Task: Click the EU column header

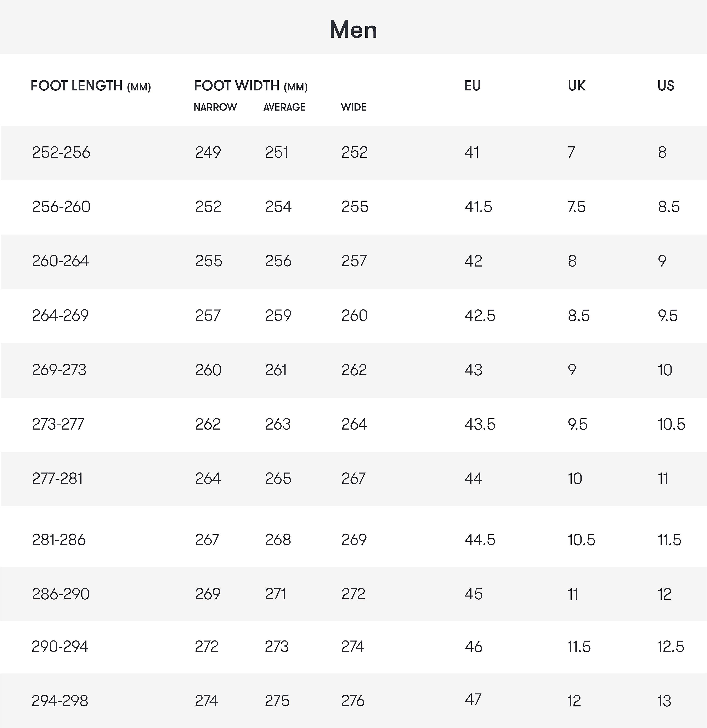Action: point(472,86)
